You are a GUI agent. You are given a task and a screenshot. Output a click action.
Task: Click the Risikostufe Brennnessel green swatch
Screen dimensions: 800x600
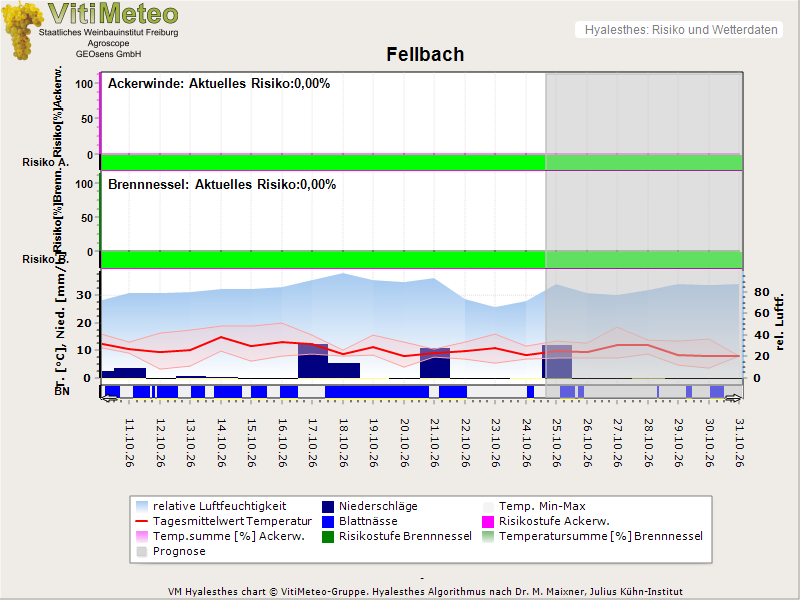(328, 537)
